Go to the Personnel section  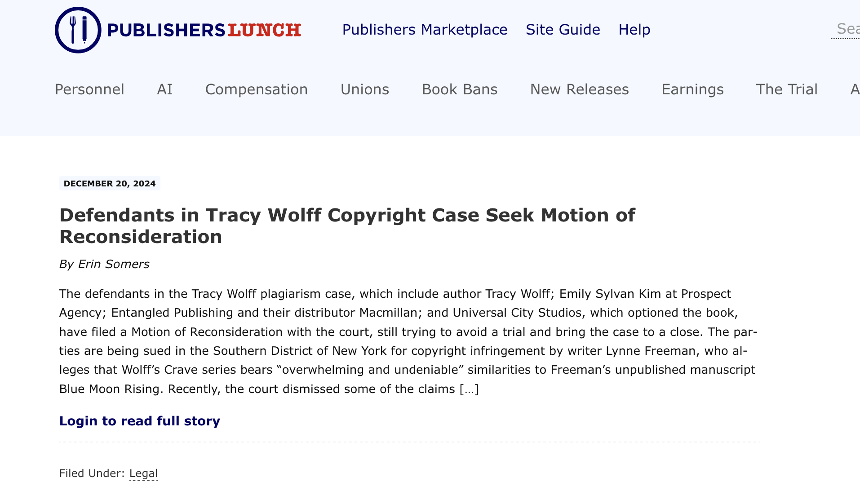89,89
